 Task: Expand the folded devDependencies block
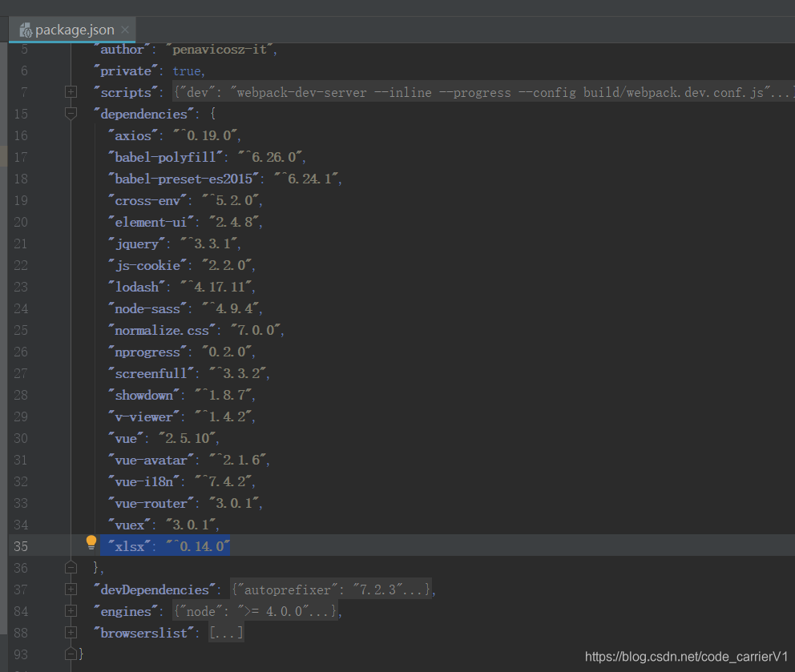tap(71, 589)
